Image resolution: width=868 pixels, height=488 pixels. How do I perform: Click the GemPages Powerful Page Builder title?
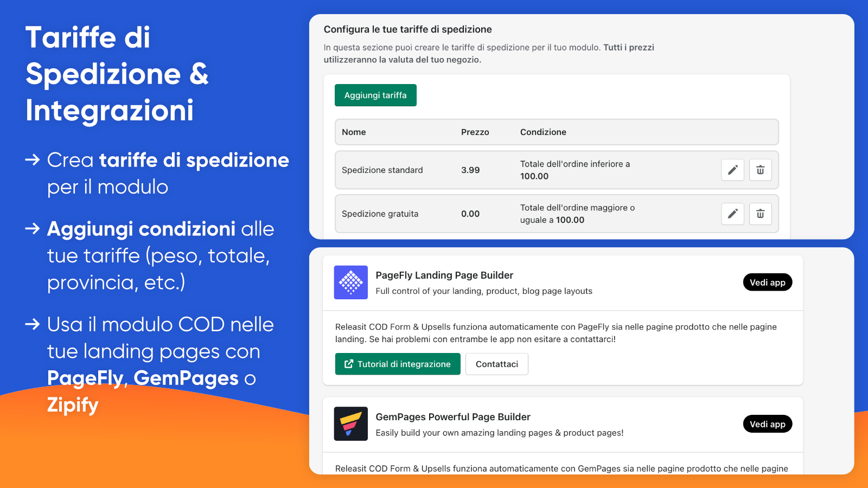click(x=453, y=417)
